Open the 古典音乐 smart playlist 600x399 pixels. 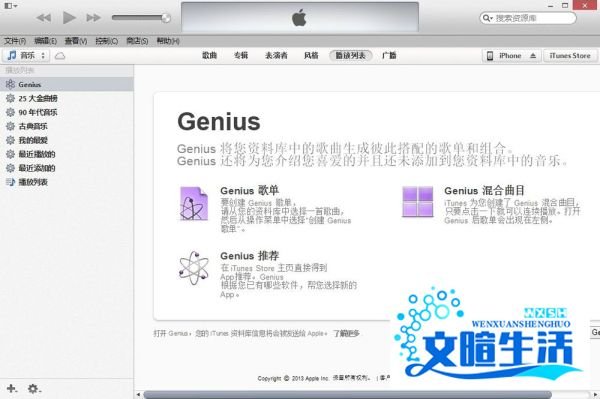pyautogui.click(x=67, y=126)
